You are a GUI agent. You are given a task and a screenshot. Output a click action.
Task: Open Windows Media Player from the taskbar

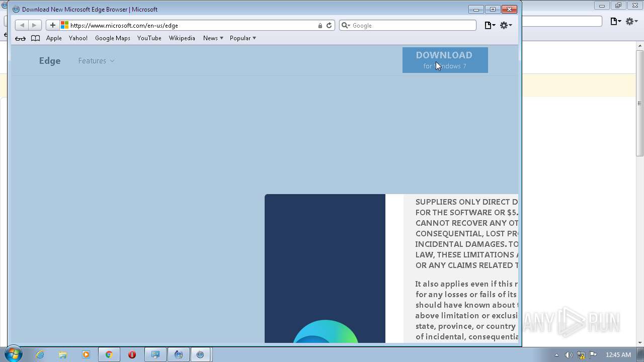86,354
